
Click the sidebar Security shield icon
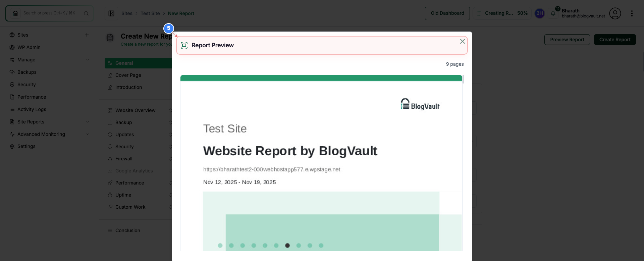(12, 85)
